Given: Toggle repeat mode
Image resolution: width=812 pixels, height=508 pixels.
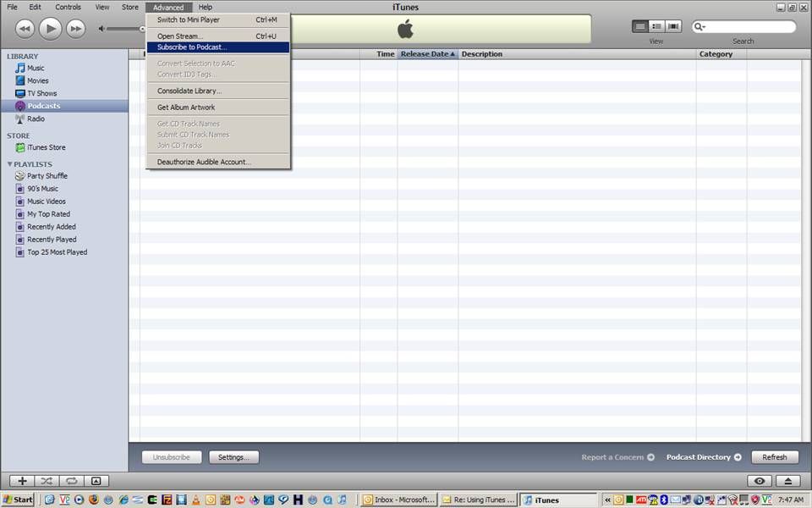Looking at the screenshot, I should 71,481.
